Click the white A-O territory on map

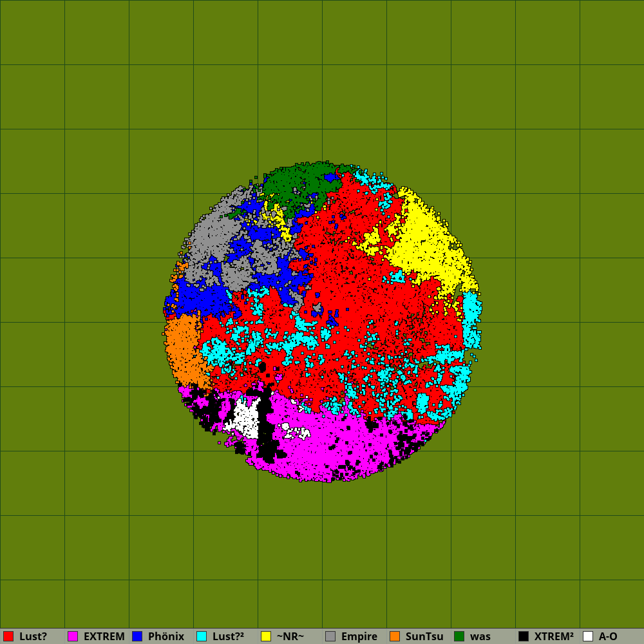[245, 419]
